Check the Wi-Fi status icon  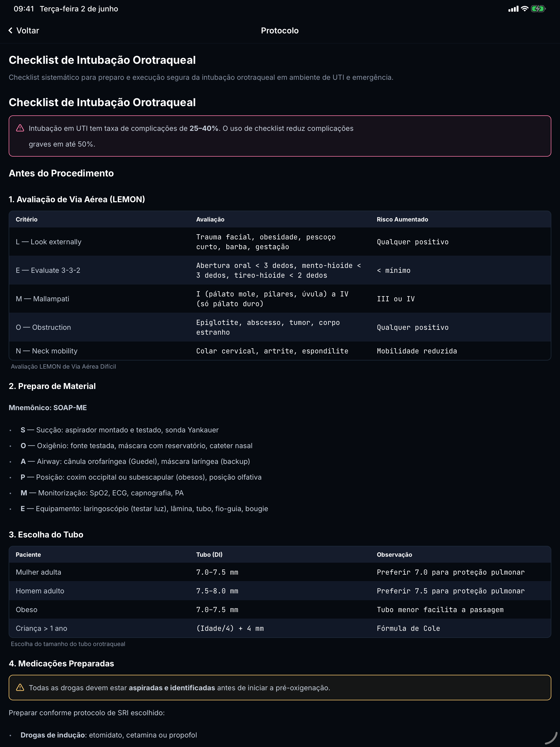click(x=524, y=9)
